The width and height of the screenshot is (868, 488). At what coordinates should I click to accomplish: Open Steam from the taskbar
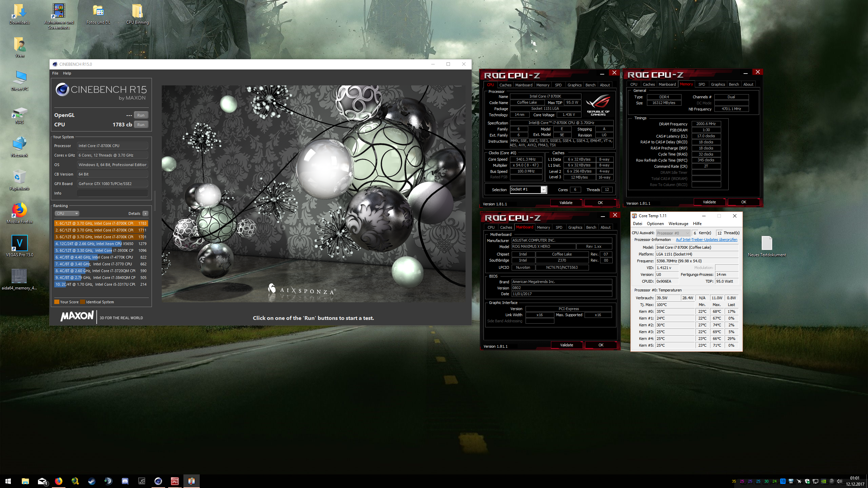pyautogui.click(x=92, y=481)
